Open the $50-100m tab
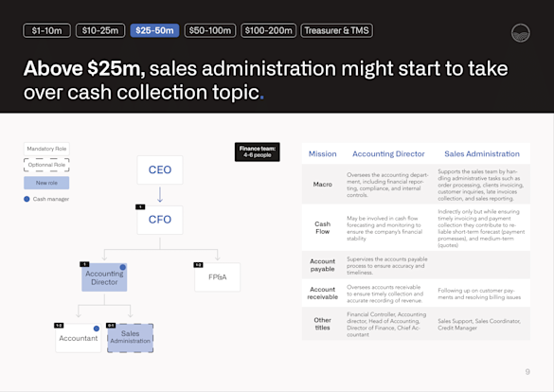Screen dimensions: 554x392 (x=210, y=30)
